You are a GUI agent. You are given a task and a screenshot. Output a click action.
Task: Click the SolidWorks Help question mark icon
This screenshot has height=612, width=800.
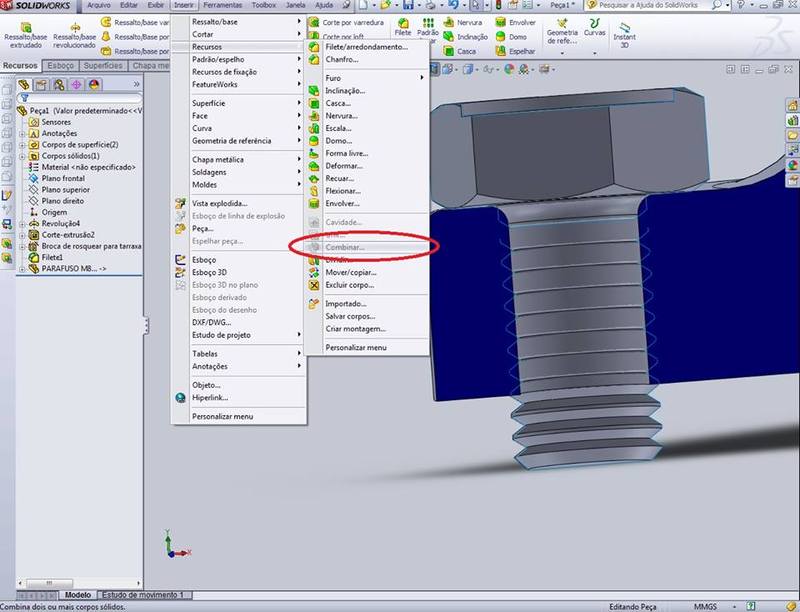(x=741, y=5)
